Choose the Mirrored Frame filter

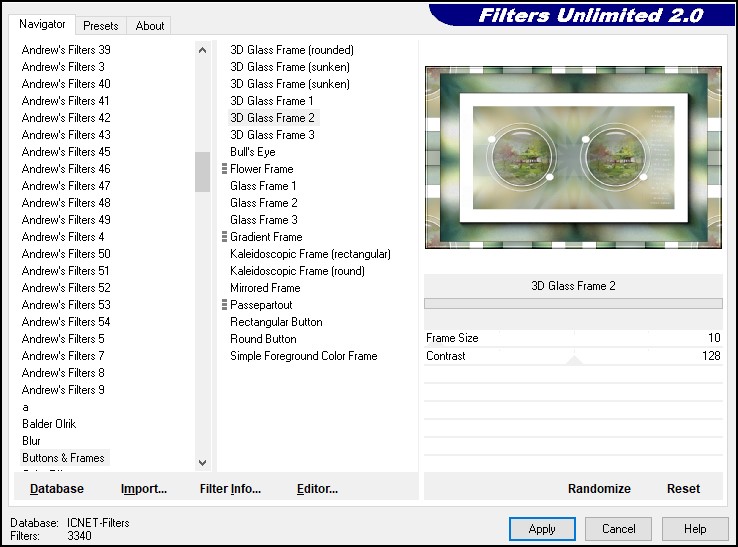[x=265, y=288]
